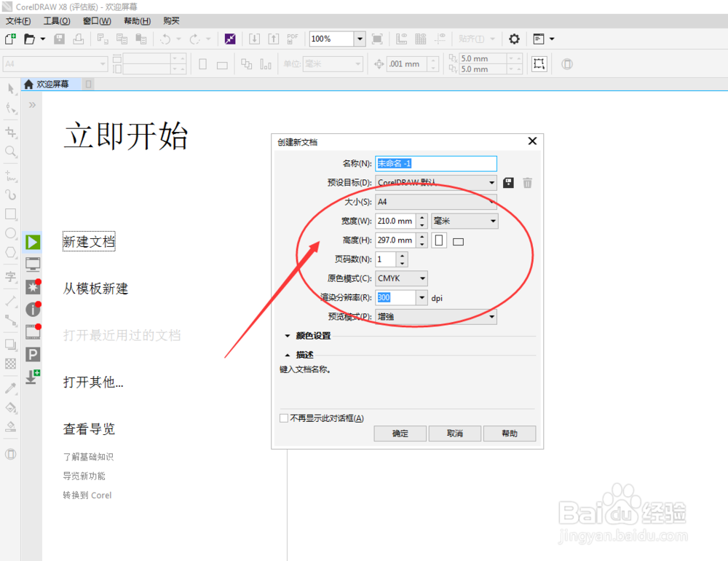Click the info circle icon in sidebar
Viewport: 728px width, 561px height.
pyautogui.click(x=33, y=309)
